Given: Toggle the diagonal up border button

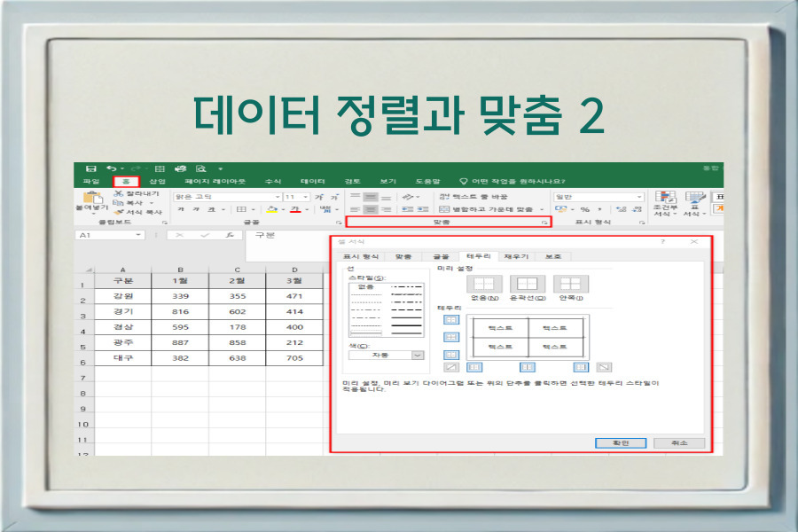Looking at the screenshot, I should click(x=451, y=367).
